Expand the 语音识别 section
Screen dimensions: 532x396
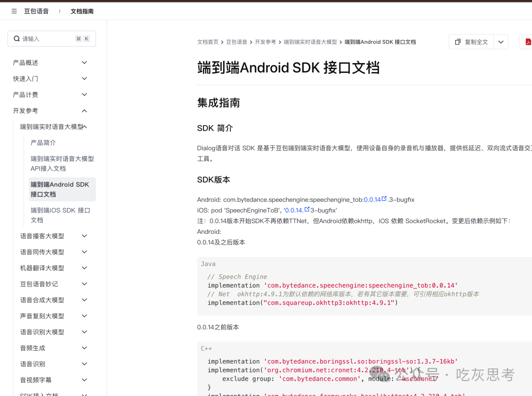(85, 363)
